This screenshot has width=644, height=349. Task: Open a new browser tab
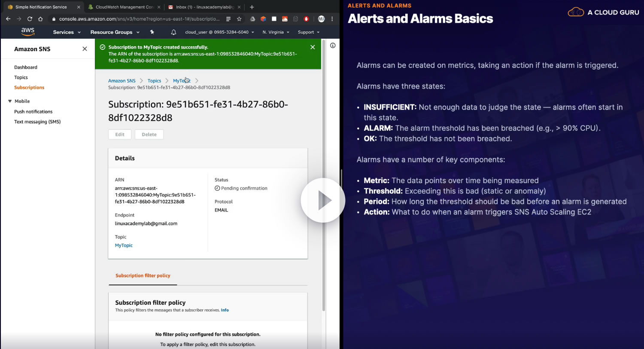pos(252,7)
